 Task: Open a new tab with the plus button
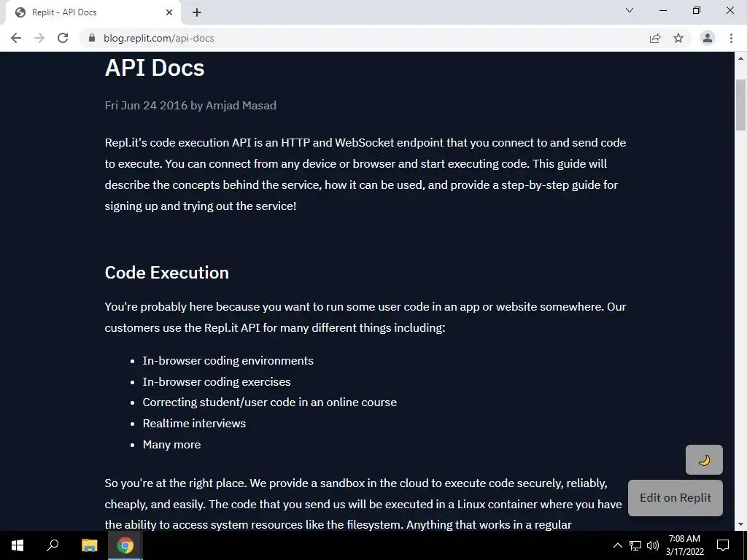pos(197,12)
